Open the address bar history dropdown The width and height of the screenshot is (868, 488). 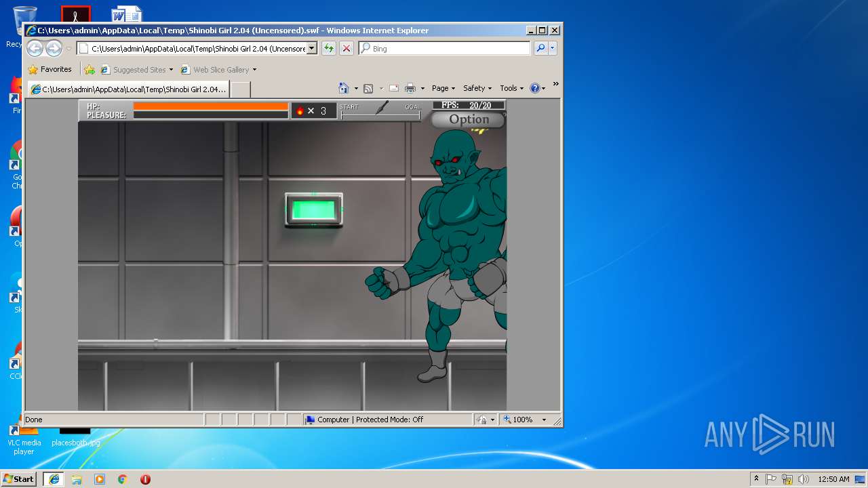(312, 48)
